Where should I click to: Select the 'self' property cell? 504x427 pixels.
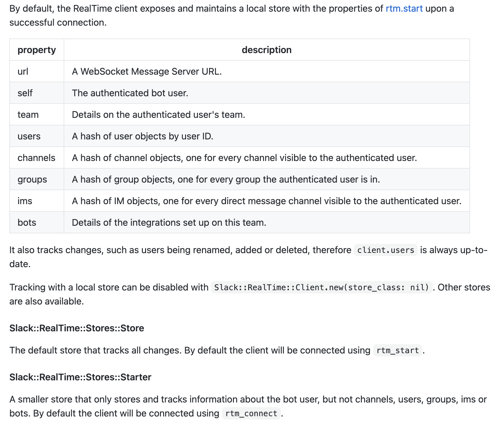tap(37, 93)
